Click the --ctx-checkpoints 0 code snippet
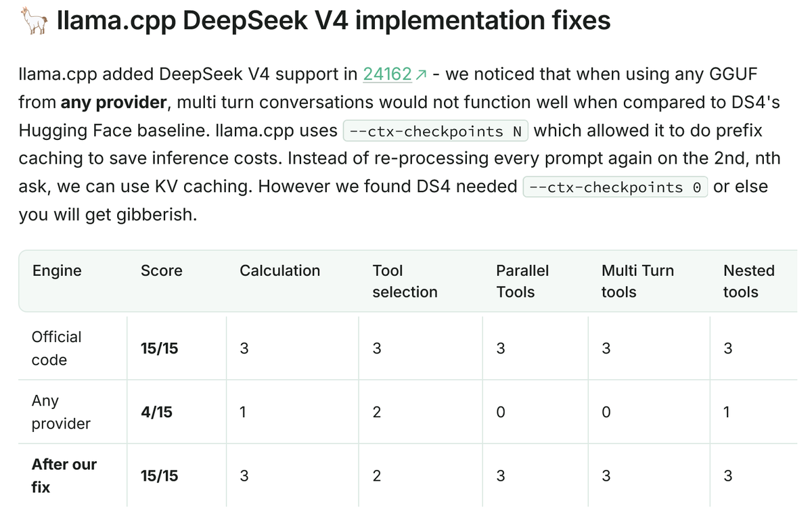Screen dimensions: 812x526 click(616, 187)
